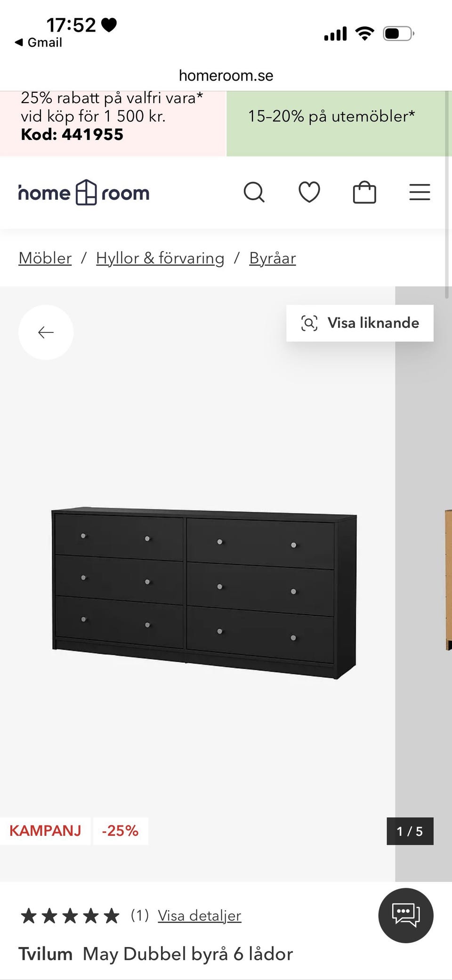Image resolution: width=452 pixels, height=980 pixels.
Task: Open the wishlist heart icon
Action: pos(309,192)
